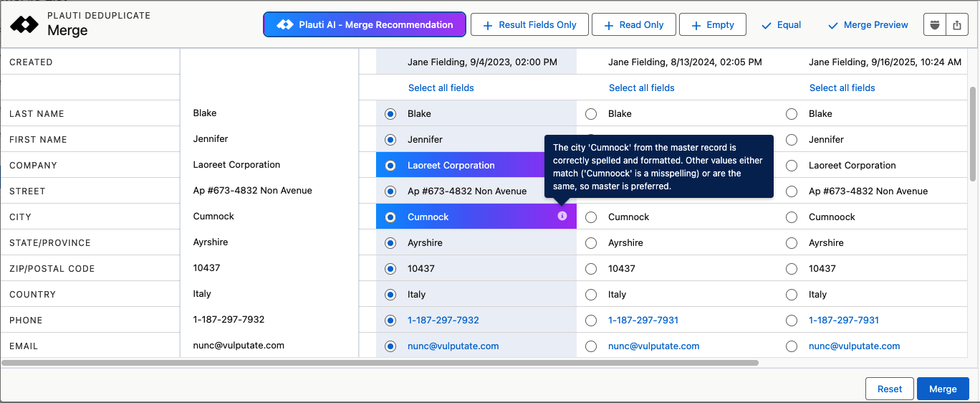Click Reset button
The height and width of the screenshot is (403, 980).
click(890, 389)
